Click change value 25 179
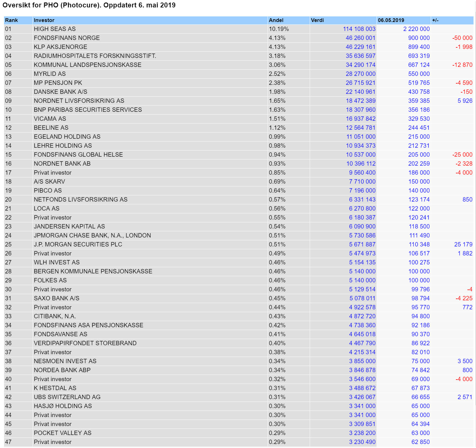This screenshot has height=448, width=476. tap(463, 244)
